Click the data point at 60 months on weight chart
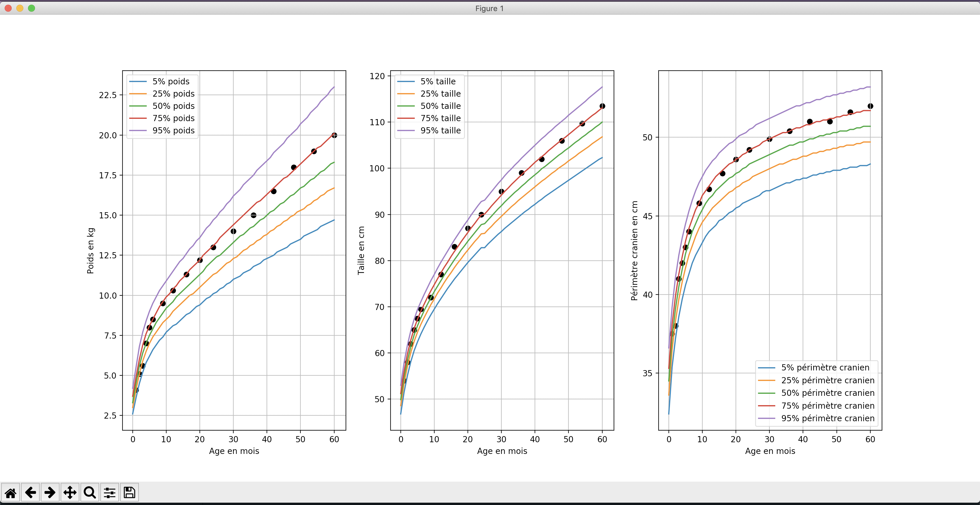 click(x=334, y=135)
